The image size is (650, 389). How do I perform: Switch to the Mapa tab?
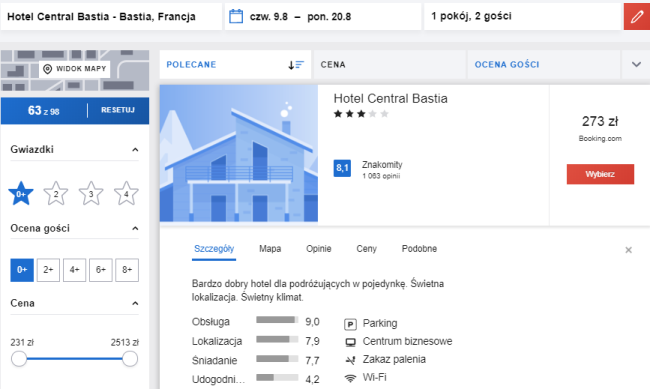270,249
